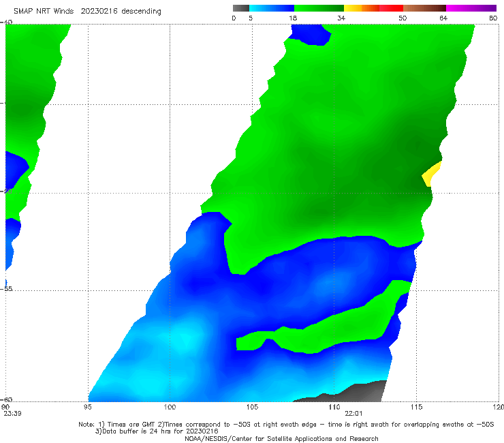504x443 pixels.
Task: Click the gray segment of the color bar
Action: [240, 8]
